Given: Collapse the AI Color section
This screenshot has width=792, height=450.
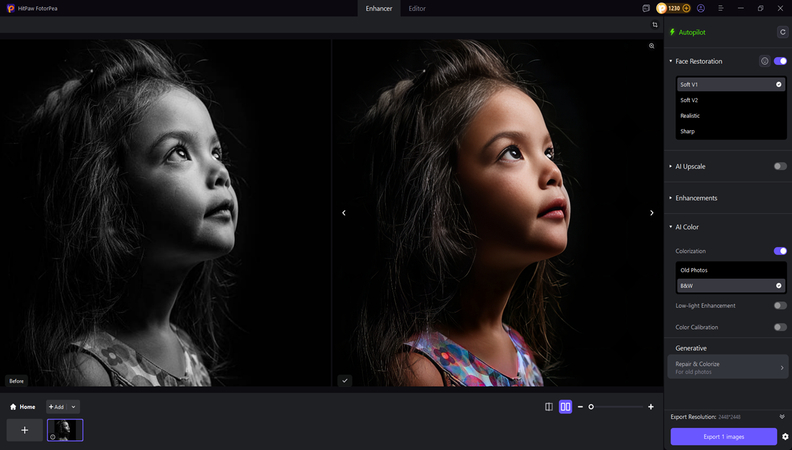Looking at the screenshot, I should click(671, 227).
